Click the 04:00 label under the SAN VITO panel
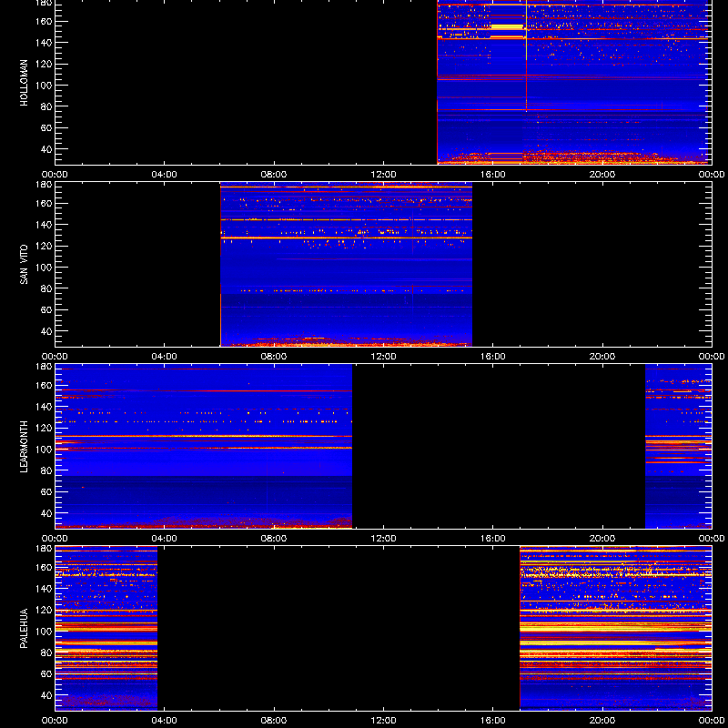 pyautogui.click(x=165, y=357)
